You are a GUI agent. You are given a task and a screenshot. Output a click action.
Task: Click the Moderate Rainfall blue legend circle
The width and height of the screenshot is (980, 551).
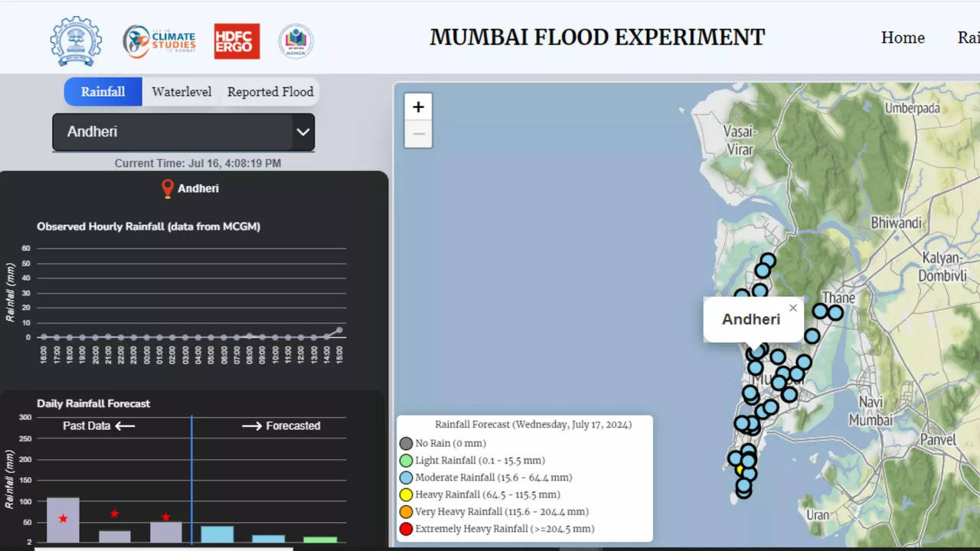[x=406, y=478]
